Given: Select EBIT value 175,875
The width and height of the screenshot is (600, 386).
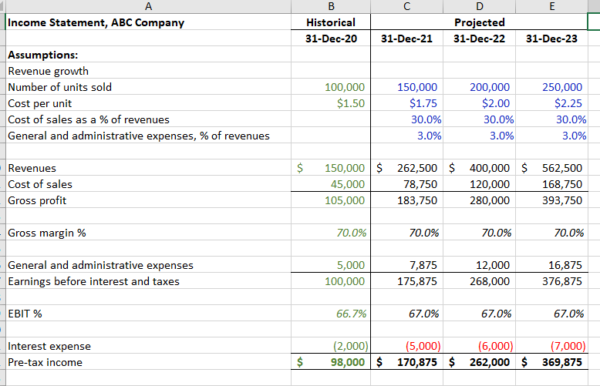Looking at the screenshot, I should tap(407, 281).
